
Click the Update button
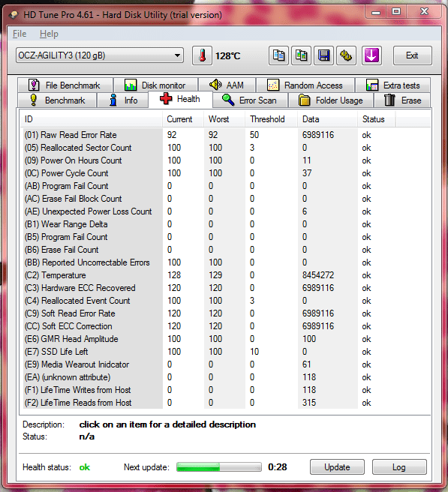click(x=337, y=467)
